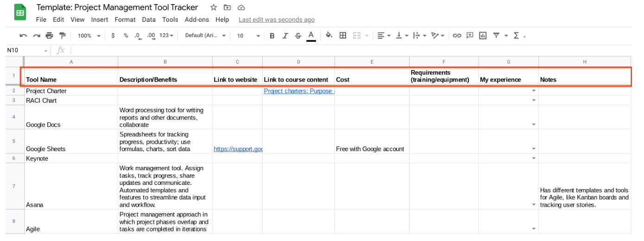
Task: Open the Tools menu
Action: [170, 19]
